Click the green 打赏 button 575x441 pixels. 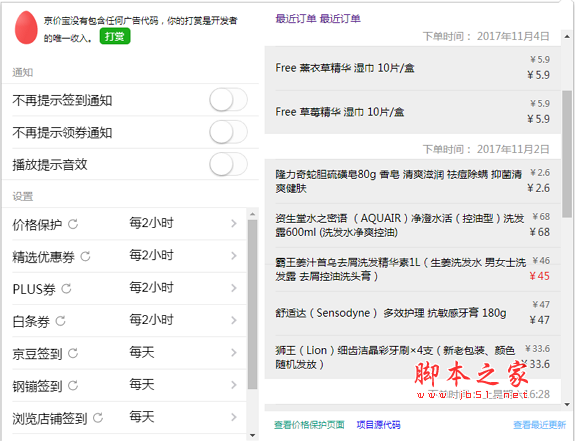pyautogui.click(x=115, y=36)
